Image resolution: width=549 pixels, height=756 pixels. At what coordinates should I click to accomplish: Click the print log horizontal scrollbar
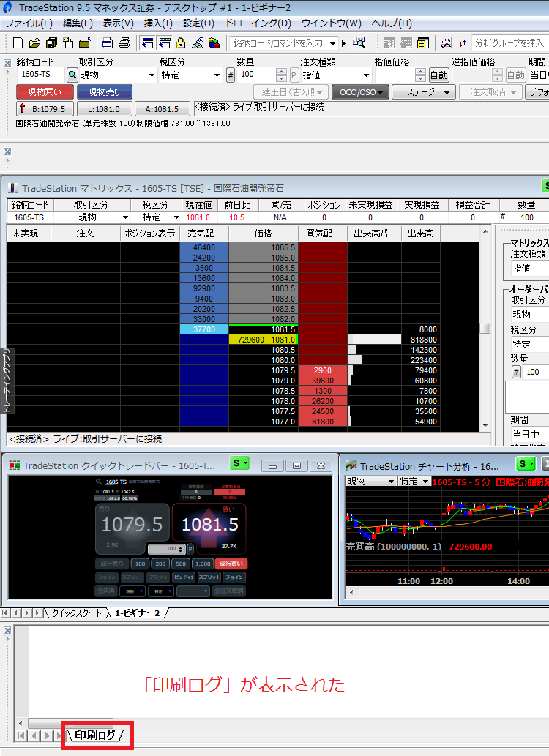(x=70, y=723)
